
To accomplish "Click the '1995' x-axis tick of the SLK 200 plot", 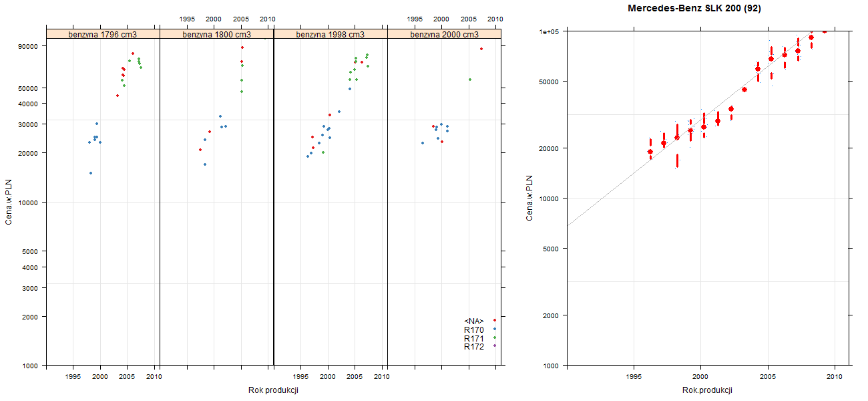I will point(633,378).
